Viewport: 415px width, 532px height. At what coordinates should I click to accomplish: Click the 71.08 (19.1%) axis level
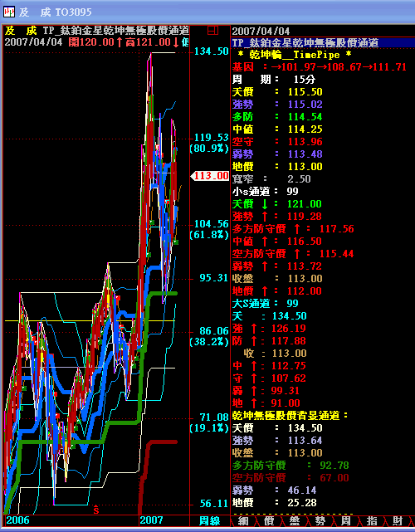[209, 422]
